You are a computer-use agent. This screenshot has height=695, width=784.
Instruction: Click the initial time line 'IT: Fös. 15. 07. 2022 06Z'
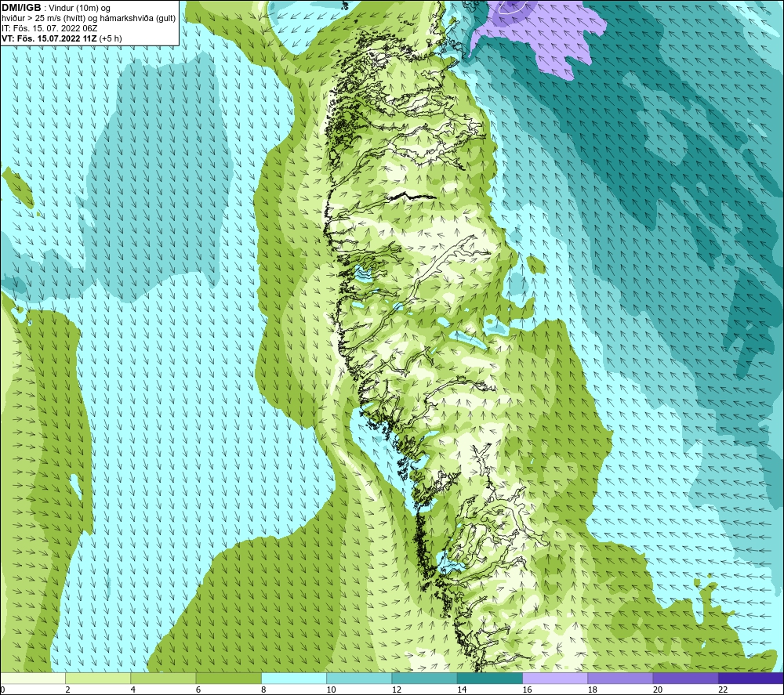coord(49,28)
